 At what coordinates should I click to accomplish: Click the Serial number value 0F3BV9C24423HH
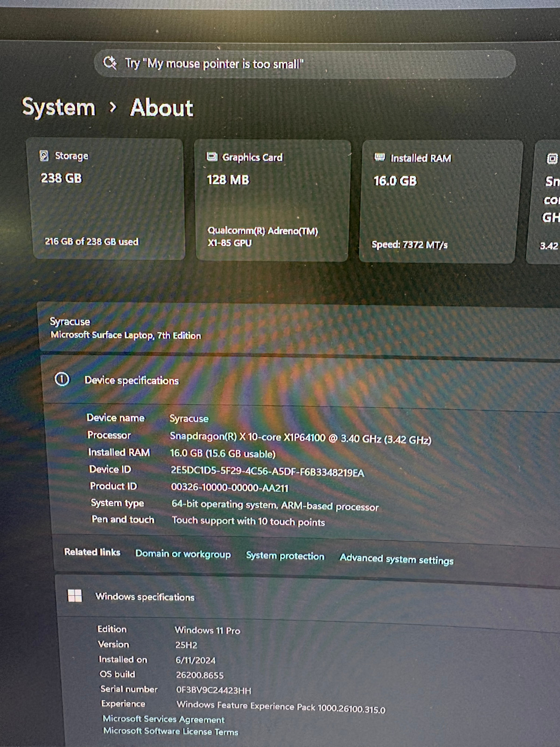[214, 690]
